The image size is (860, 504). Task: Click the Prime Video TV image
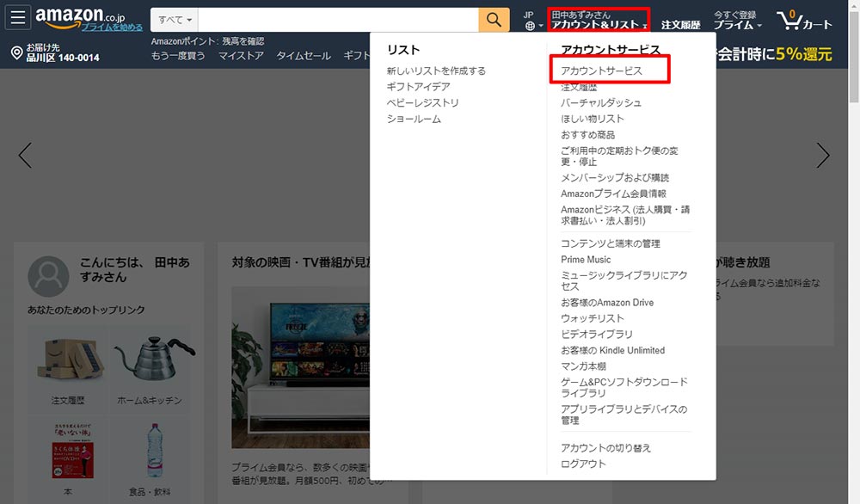[x=300, y=367]
